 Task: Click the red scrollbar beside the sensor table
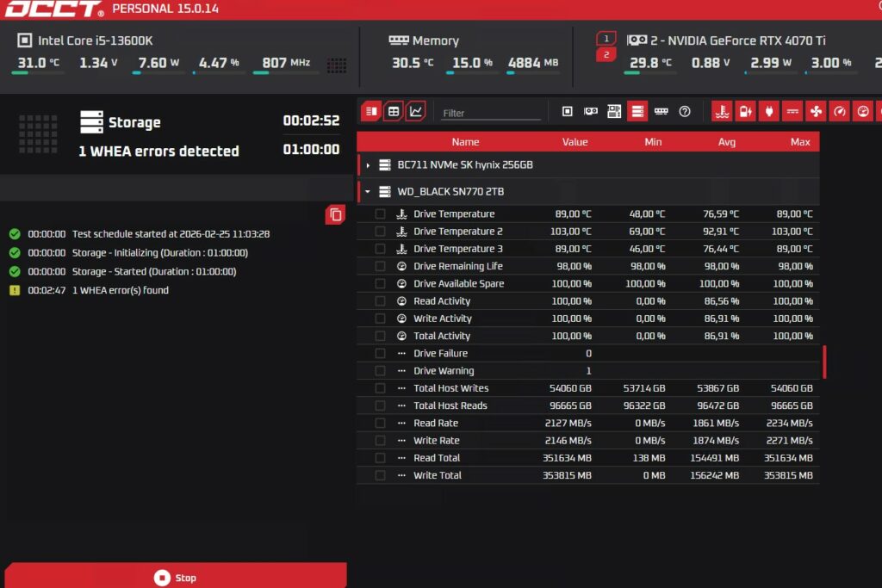click(x=824, y=362)
